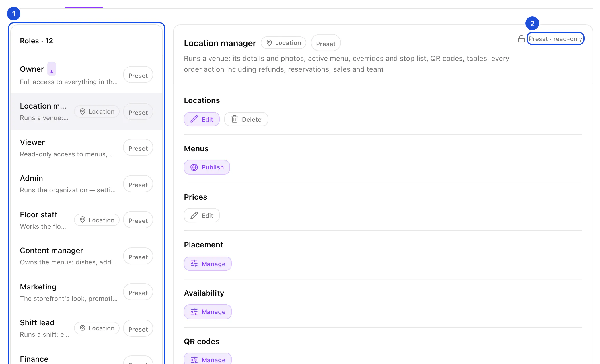Click the pin icon in Shift lead row

click(83, 328)
